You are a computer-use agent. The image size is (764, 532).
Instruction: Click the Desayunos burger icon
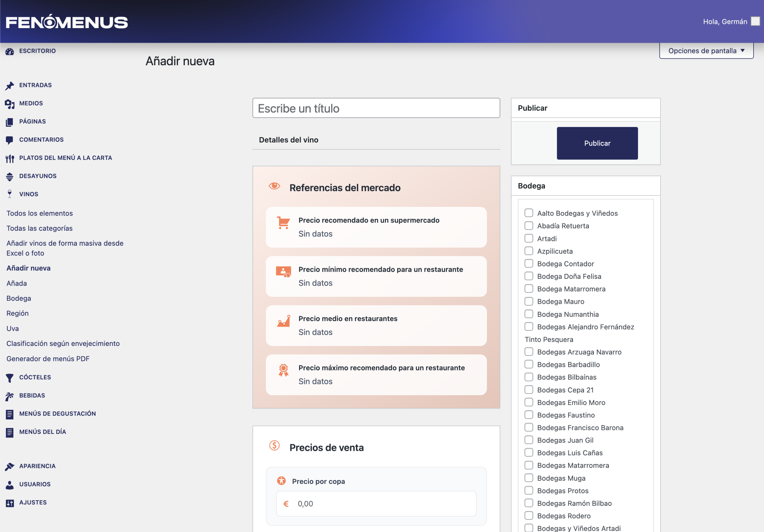(10, 177)
